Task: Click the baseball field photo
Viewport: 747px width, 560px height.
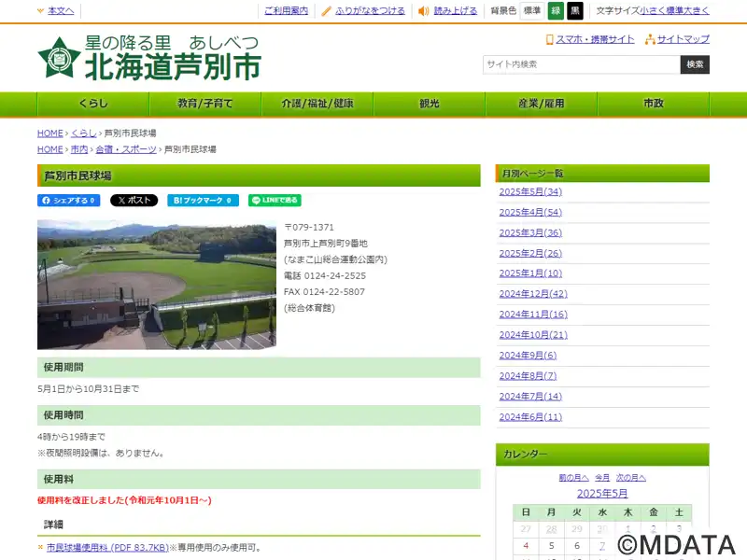Action: click(157, 285)
